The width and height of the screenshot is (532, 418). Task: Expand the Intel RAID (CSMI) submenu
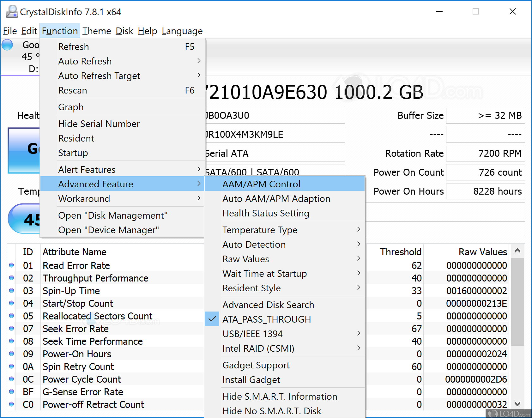pos(258,348)
